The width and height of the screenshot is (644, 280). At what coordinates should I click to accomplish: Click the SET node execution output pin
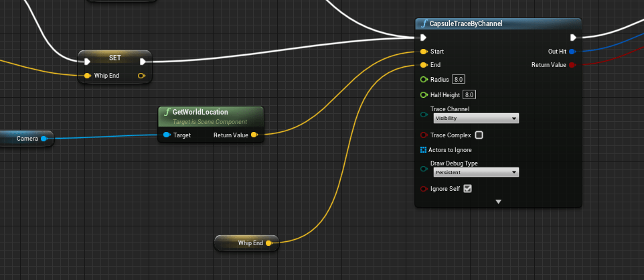pyautogui.click(x=143, y=62)
